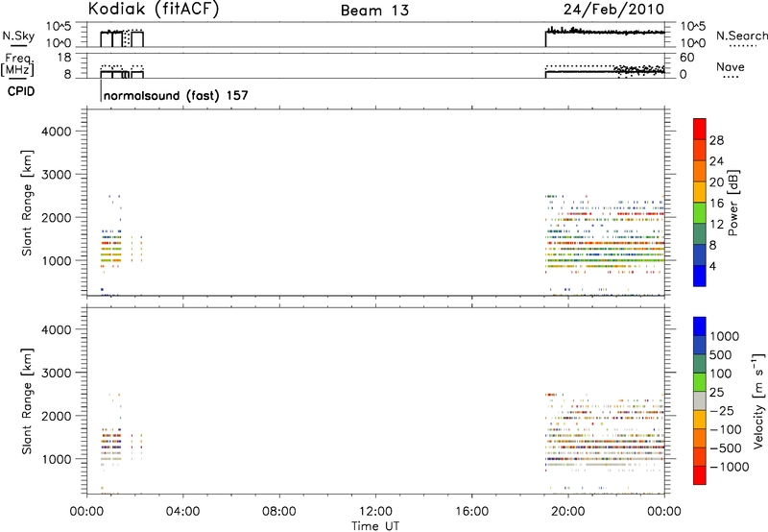Click the '04:00' time tick label
This screenshot has width=768, height=532.
coord(182,512)
